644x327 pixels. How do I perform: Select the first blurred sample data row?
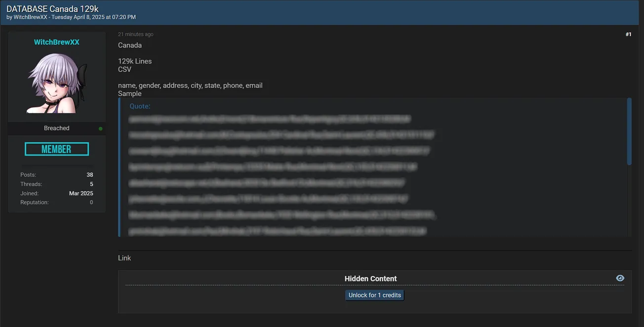269,119
